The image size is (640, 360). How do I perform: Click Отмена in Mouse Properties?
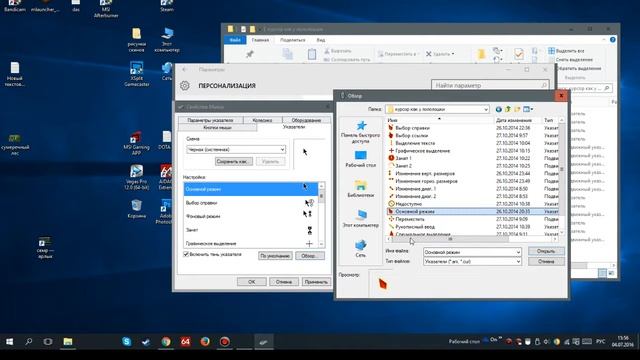pos(284,282)
